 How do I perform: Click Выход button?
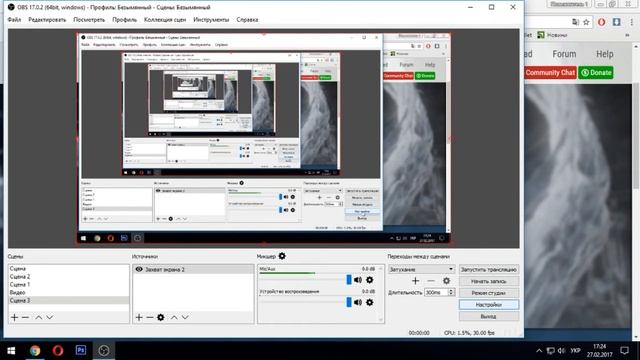(x=489, y=316)
